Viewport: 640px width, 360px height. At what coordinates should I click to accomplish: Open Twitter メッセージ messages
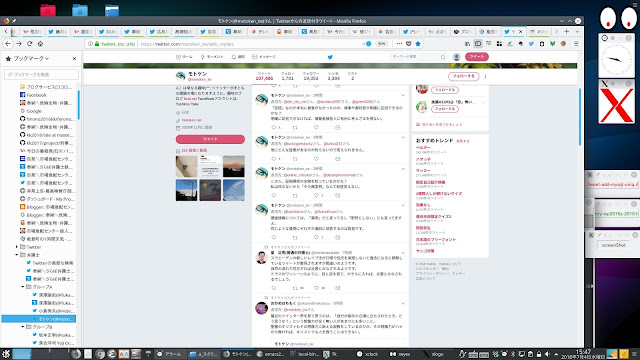click(264, 57)
